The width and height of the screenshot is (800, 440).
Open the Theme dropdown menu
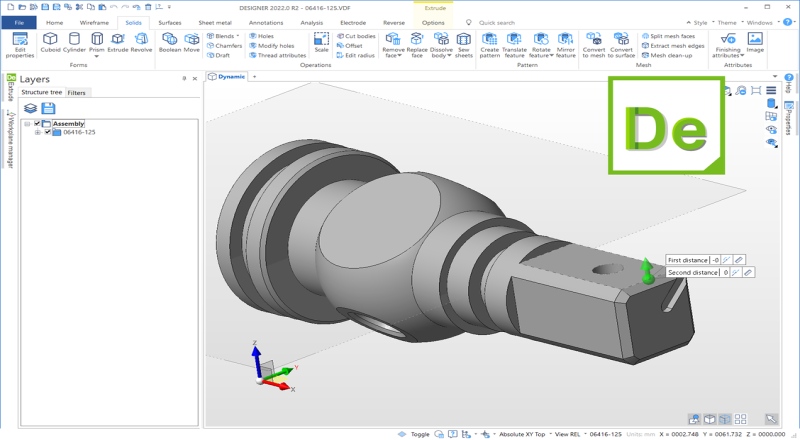(725, 21)
